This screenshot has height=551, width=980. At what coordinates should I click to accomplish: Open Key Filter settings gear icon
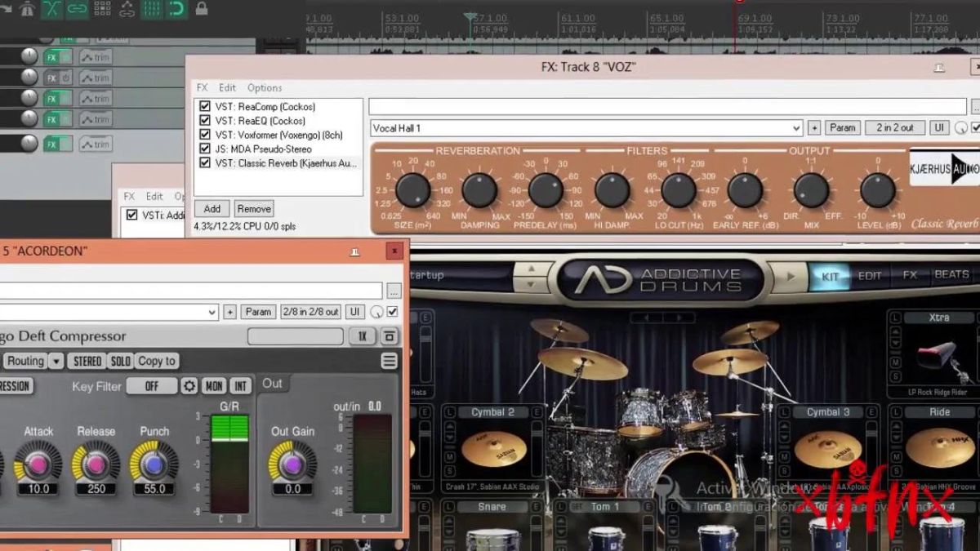pyautogui.click(x=189, y=386)
